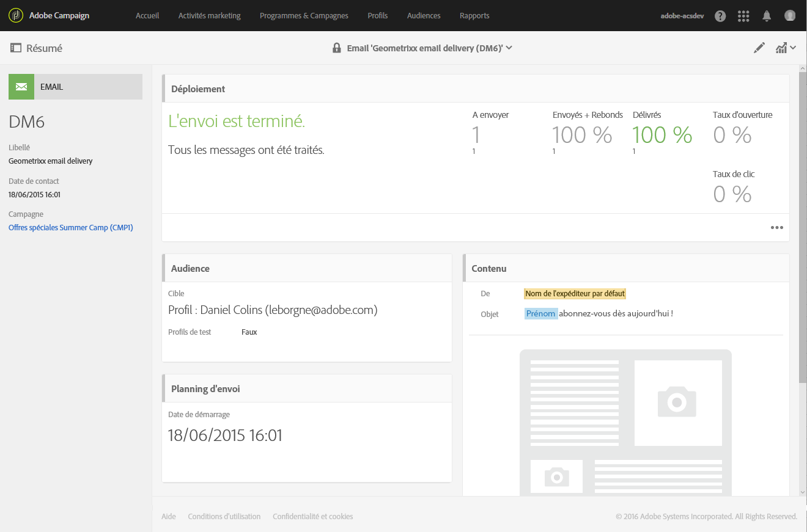
Task: Click the Nom de l'expéditeur par défaut field
Action: [575, 294]
